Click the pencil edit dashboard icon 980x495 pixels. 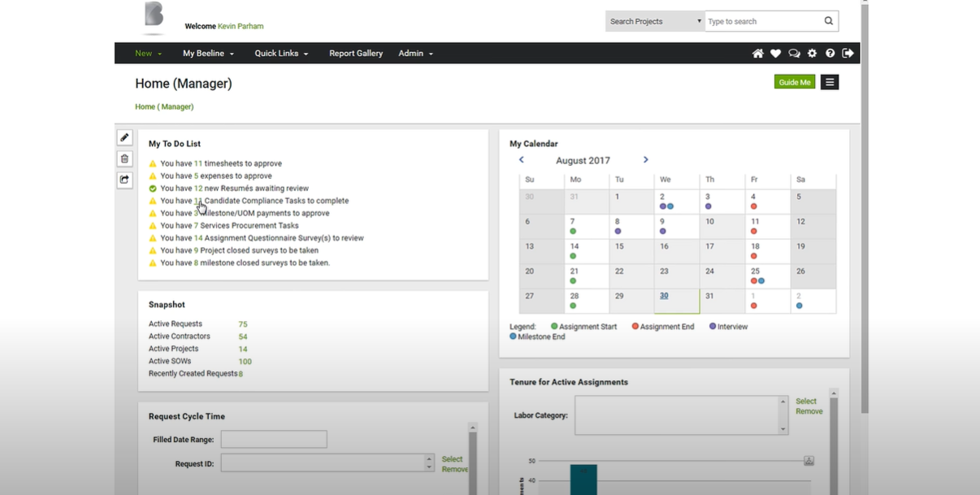pyautogui.click(x=124, y=138)
